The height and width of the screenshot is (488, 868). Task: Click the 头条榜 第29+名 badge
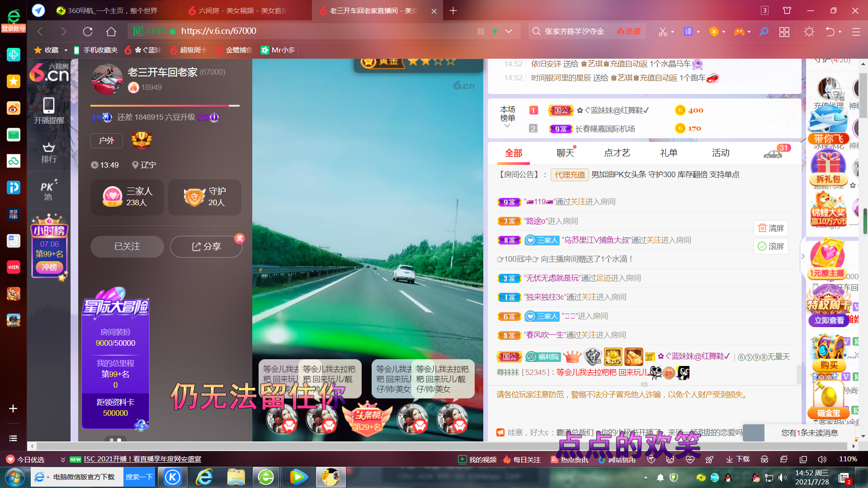point(367,420)
